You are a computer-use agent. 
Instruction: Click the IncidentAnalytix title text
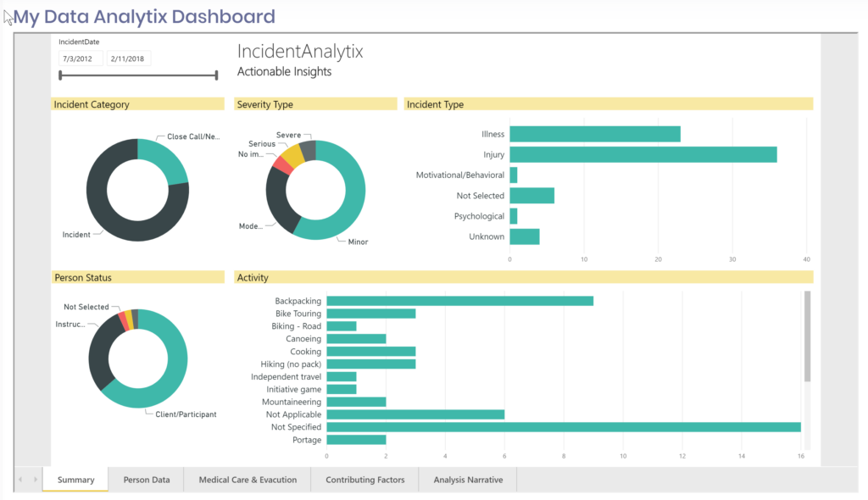300,51
